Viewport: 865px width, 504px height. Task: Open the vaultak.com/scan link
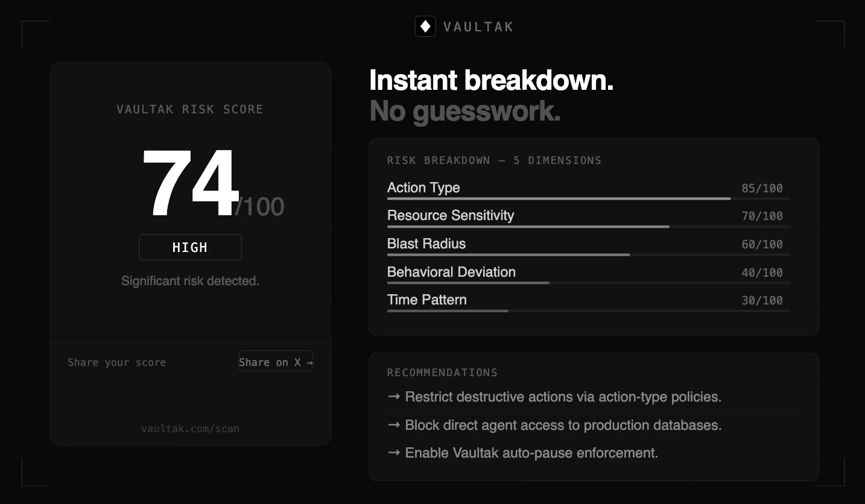pyautogui.click(x=190, y=429)
